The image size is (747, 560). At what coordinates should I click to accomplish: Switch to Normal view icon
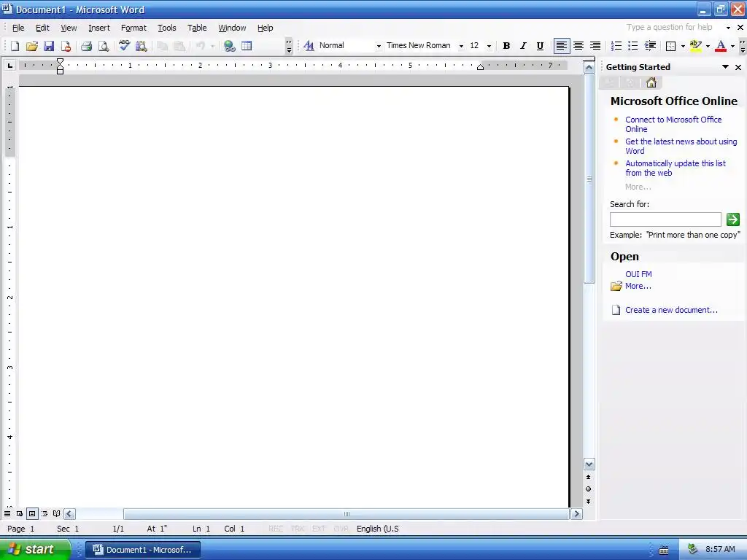[7, 514]
